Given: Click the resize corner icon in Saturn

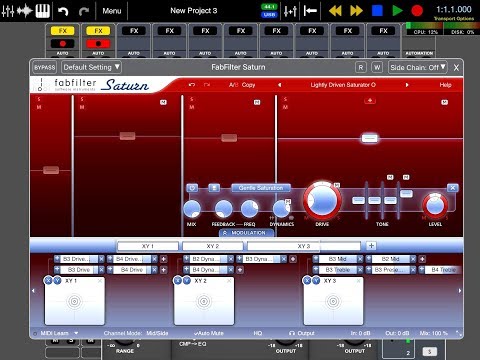Looking at the screenshot, I should [x=459, y=333].
